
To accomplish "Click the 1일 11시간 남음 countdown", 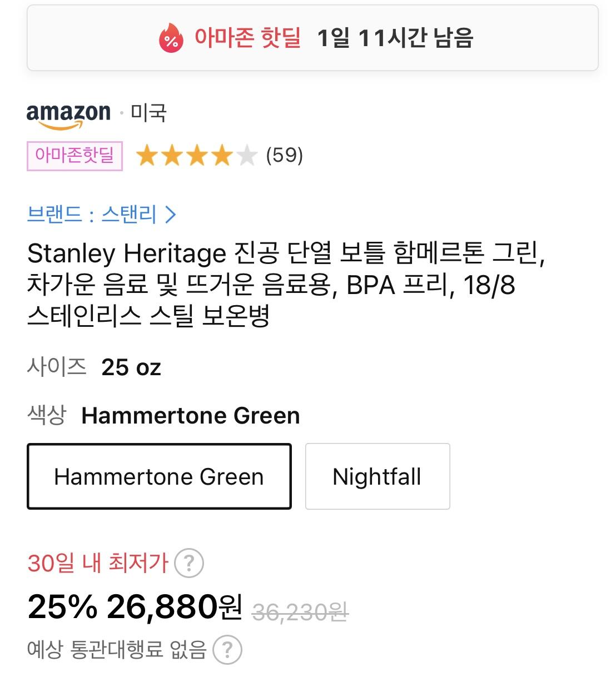I will tap(395, 38).
